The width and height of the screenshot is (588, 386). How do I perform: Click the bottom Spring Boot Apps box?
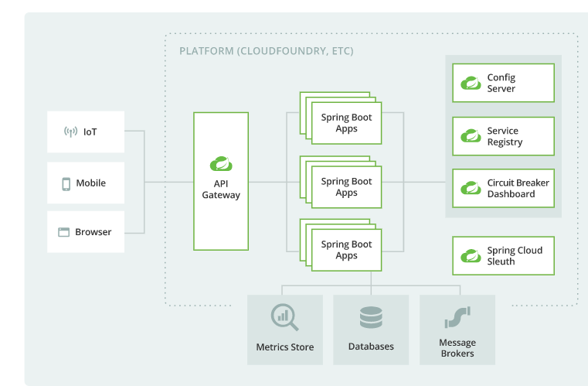(346, 250)
